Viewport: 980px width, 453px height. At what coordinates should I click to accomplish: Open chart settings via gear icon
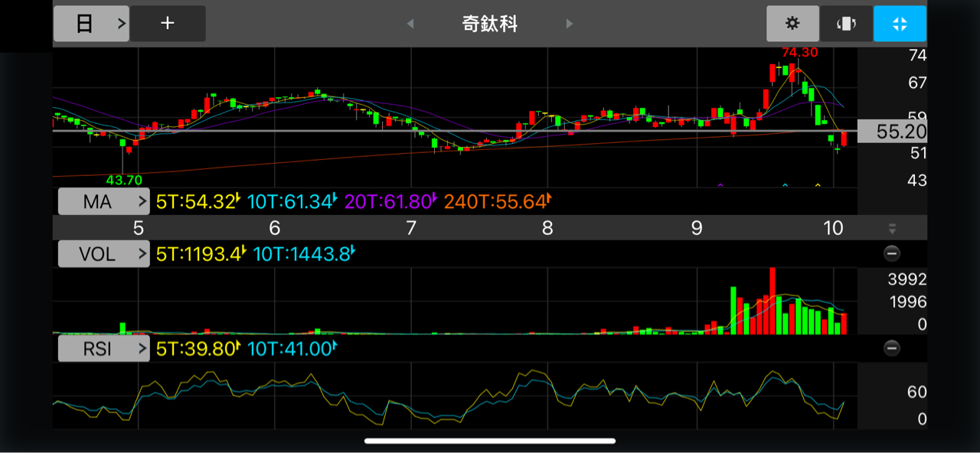[x=792, y=24]
